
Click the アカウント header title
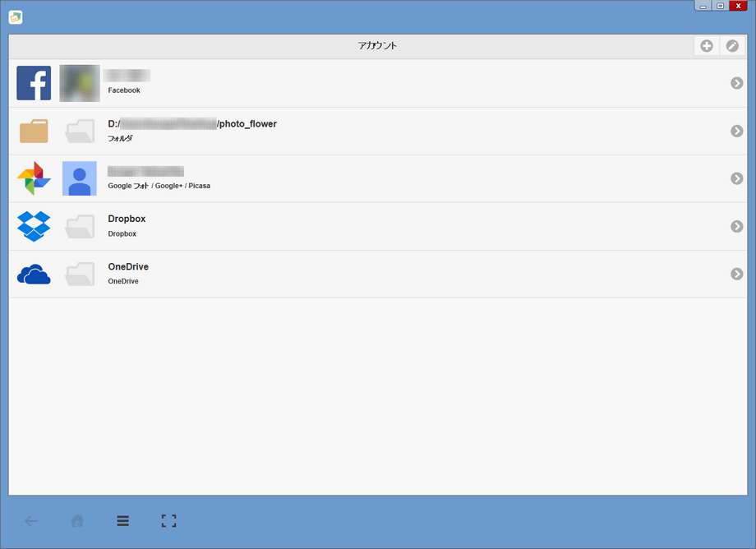point(377,46)
